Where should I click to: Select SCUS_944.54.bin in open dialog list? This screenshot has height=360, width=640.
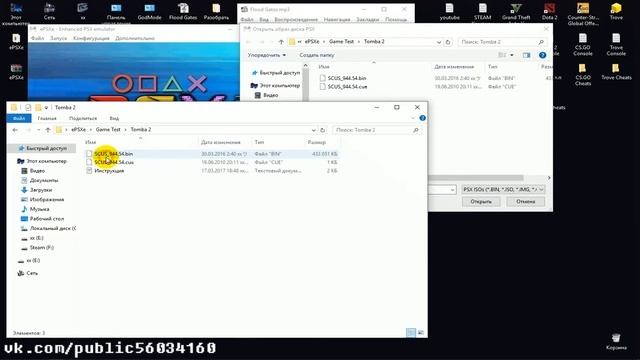(x=347, y=78)
